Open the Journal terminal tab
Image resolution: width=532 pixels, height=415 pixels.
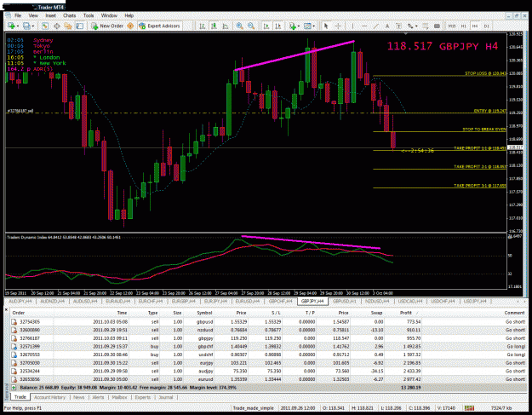click(166, 397)
